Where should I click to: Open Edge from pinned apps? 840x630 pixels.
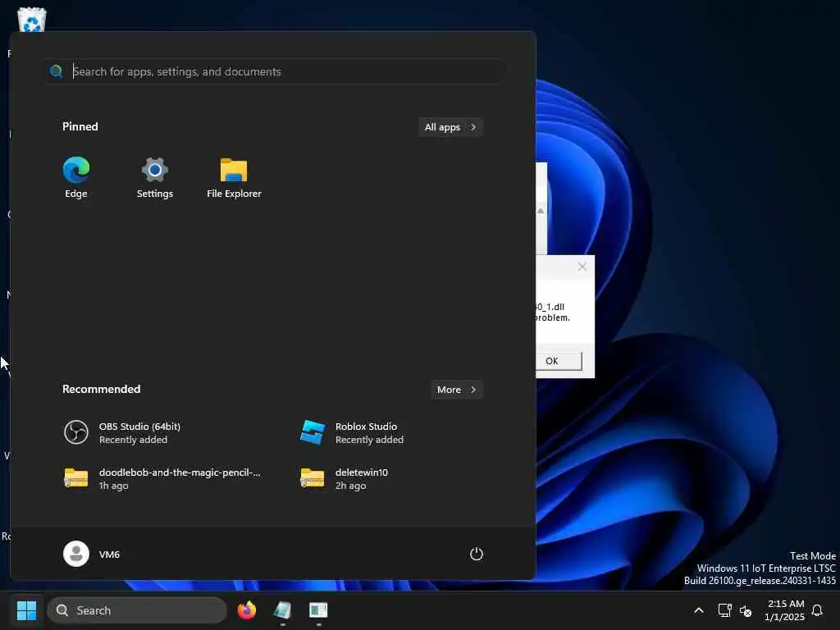[76, 177]
